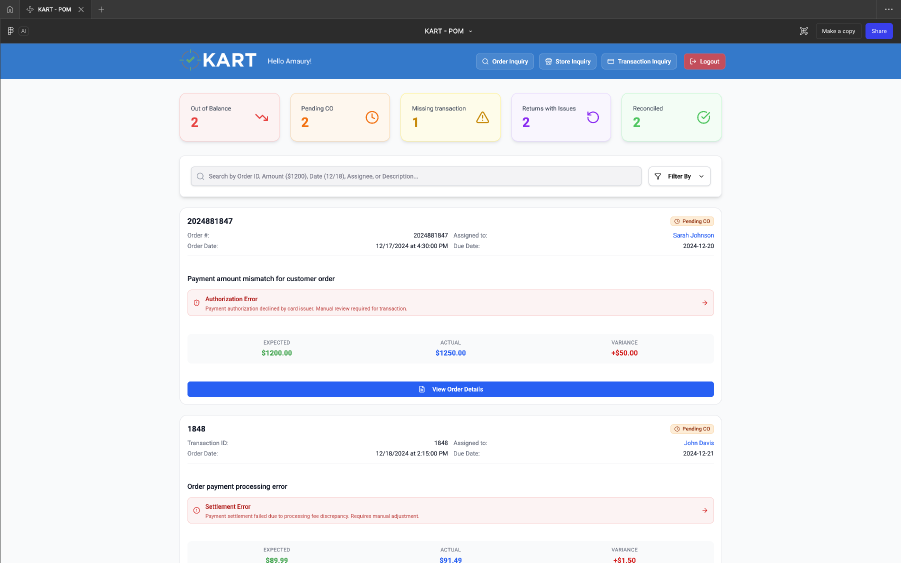The width and height of the screenshot is (901, 563).
Task: Click the AI badge icon
Action: pos(24,31)
